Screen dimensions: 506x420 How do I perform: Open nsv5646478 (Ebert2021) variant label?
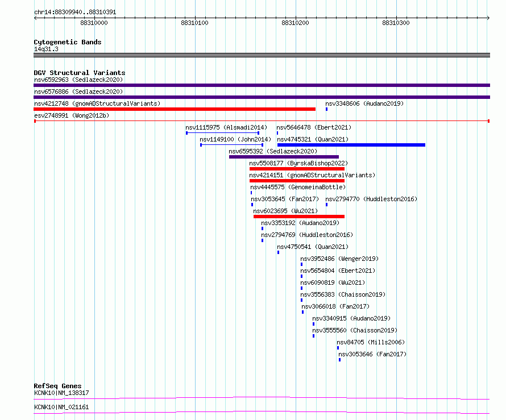(x=314, y=127)
